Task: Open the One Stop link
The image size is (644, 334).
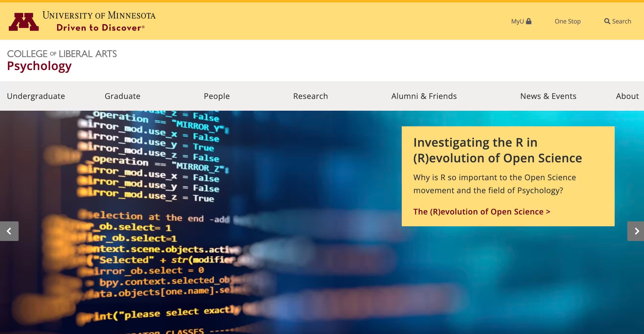Action: (x=567, y=21)
